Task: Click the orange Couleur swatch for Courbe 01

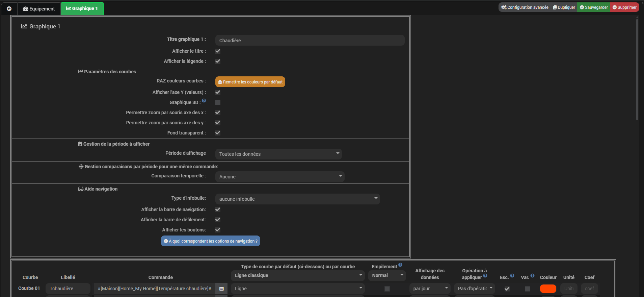Action: pyautogui.click(x=548, y=289)
